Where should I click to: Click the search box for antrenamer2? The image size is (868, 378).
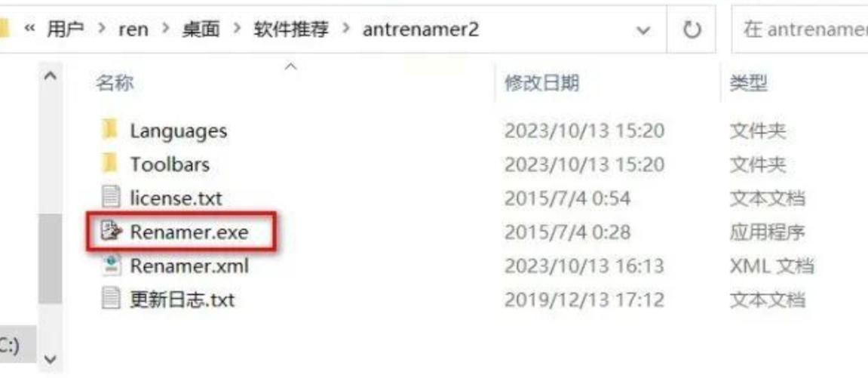coord(800,30)
